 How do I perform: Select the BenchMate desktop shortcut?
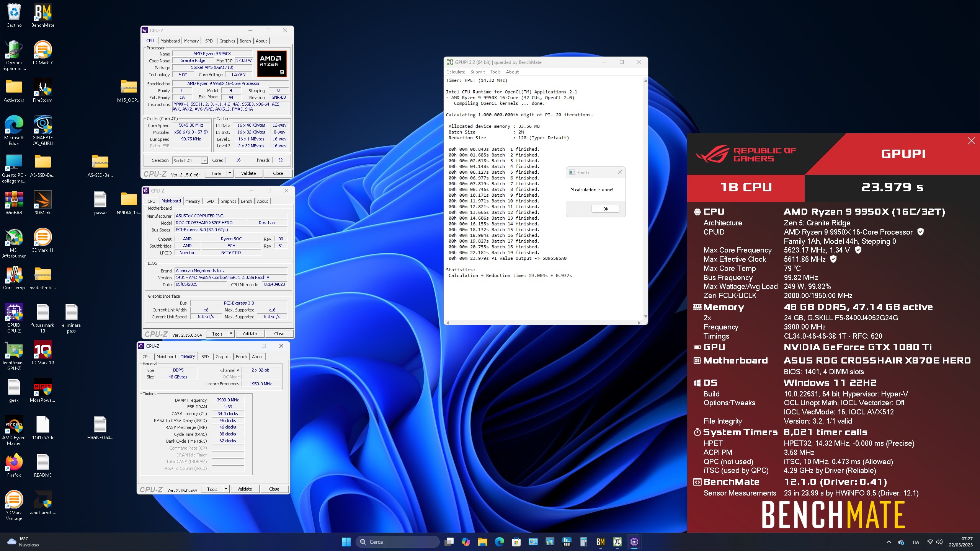pyautogui.click(x=42, y=15)
